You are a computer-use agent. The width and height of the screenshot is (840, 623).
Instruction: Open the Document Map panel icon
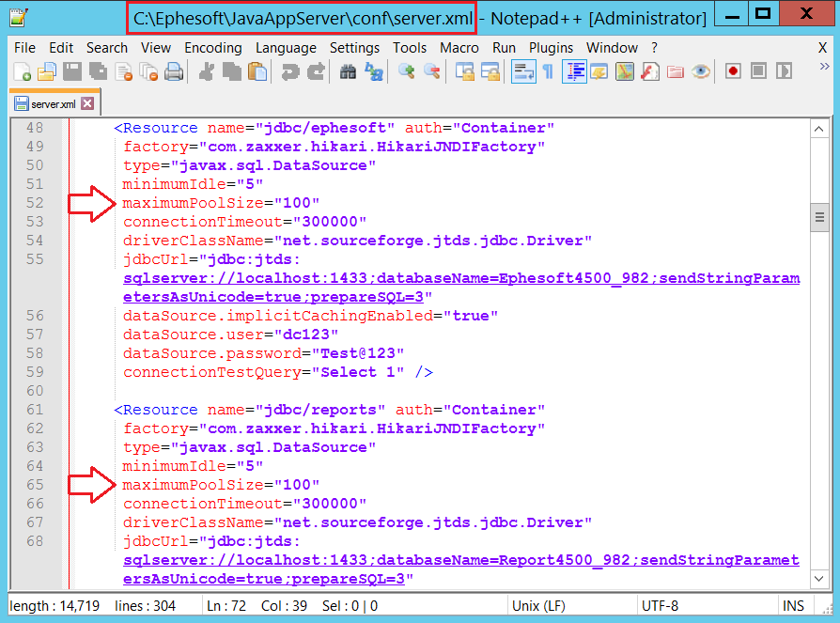pyautogui.click(x=625, y=71)
